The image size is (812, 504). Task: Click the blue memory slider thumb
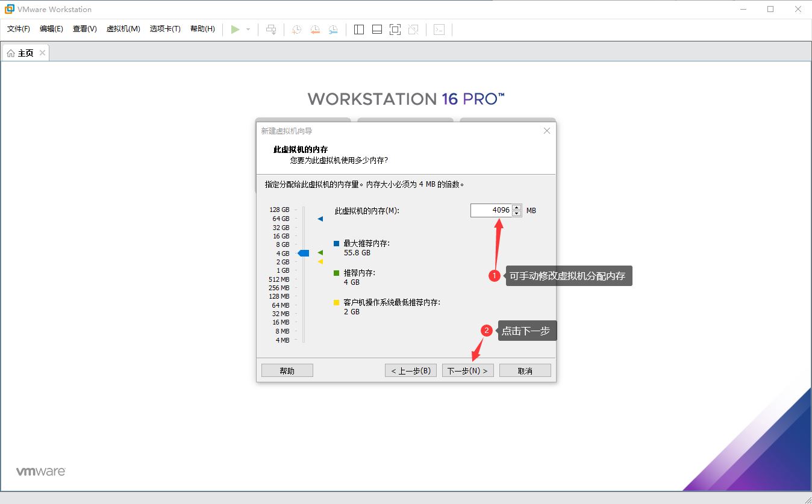304,254
